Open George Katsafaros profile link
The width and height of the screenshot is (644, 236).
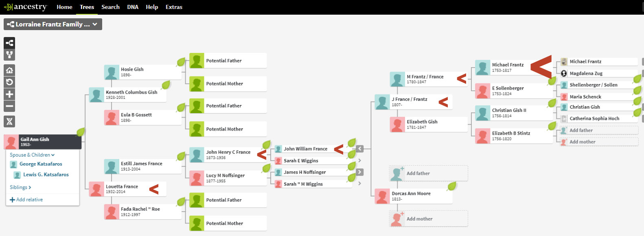[x=41, y=164]
